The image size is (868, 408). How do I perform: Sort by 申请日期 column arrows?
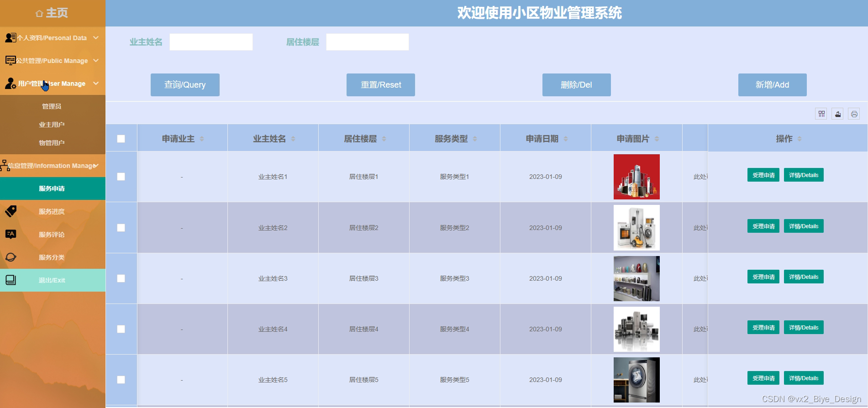[566, 139]
